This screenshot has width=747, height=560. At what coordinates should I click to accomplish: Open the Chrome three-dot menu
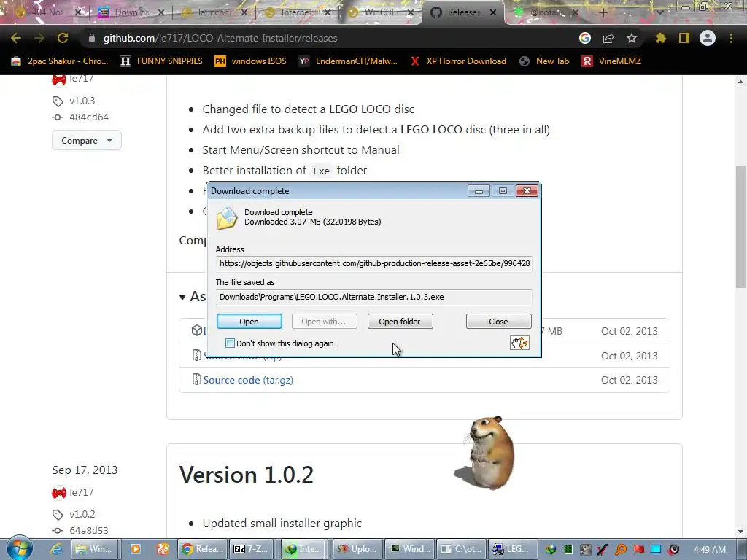point(731,38)
